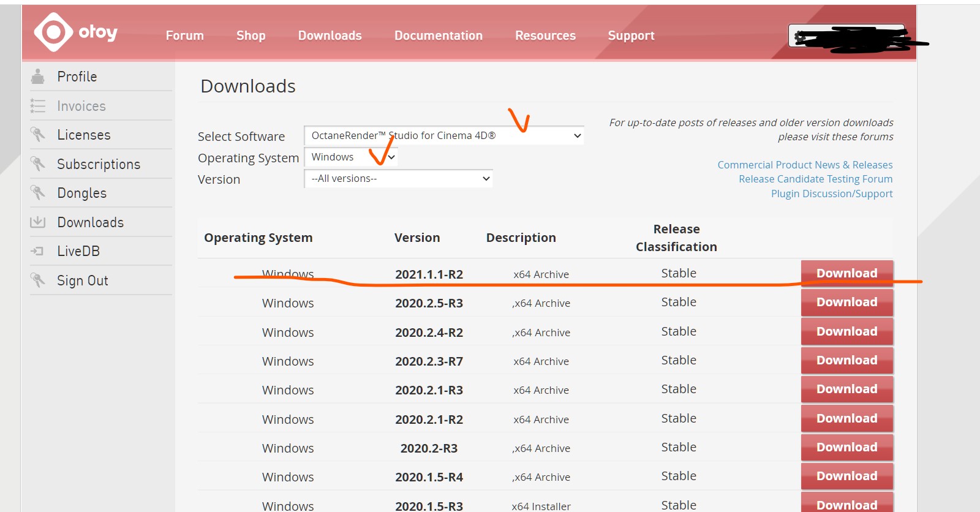Go to Dongles in the sidebar
The height and width of the screenshot is (512, 980).
pyautogui.click(x=82, y=193)
